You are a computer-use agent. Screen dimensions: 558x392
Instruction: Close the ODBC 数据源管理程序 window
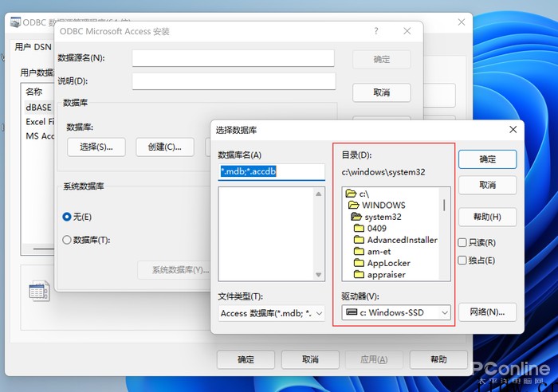point(462,22)
